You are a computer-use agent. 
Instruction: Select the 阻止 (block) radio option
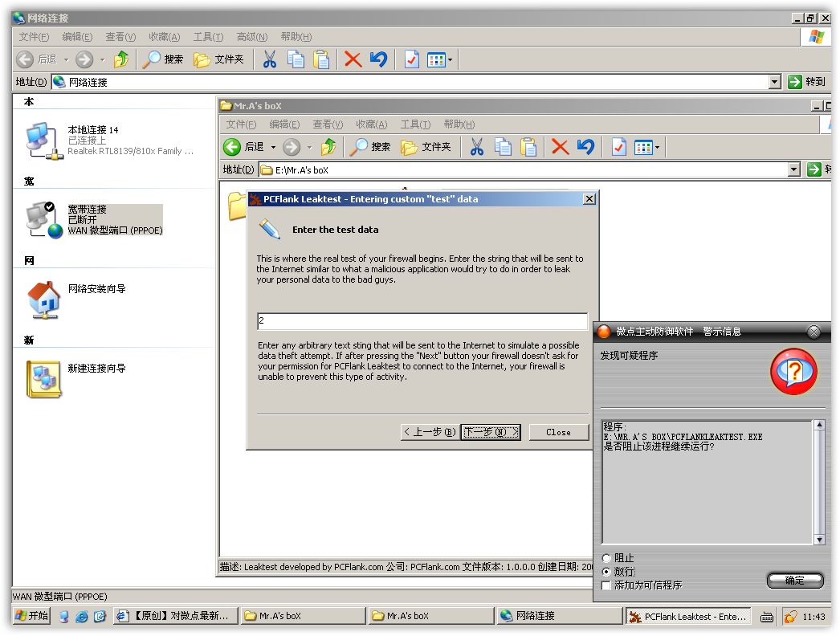pyautogui.click(x=606, y=558)
